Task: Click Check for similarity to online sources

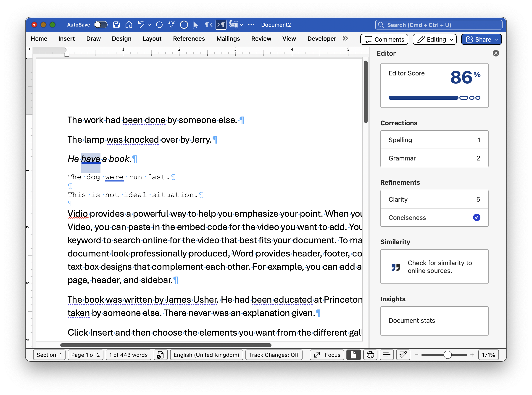Action: coord(434,267)
